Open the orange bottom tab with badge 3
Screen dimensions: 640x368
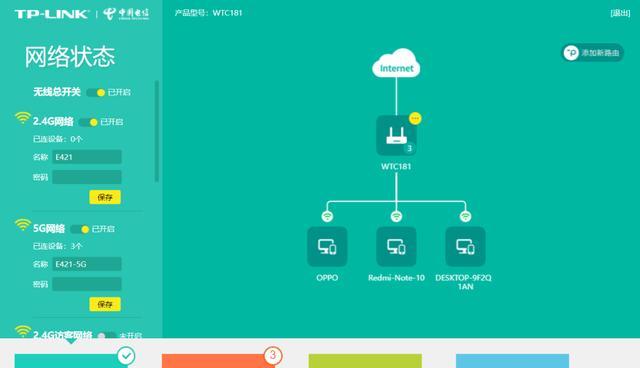coord(218,361)
